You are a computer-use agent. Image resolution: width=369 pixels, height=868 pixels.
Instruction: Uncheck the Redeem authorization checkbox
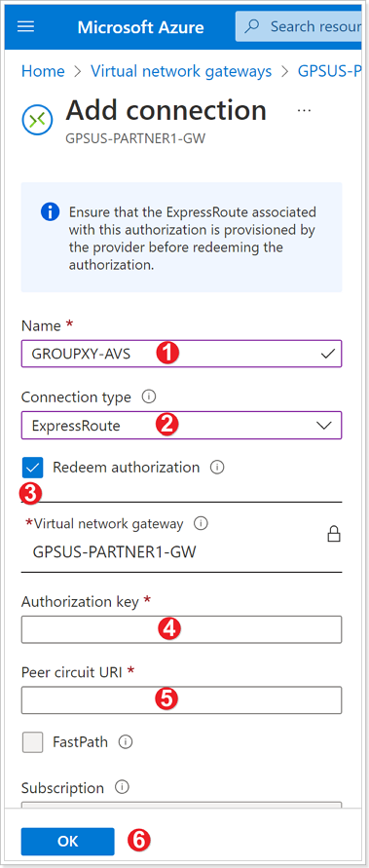33,468
